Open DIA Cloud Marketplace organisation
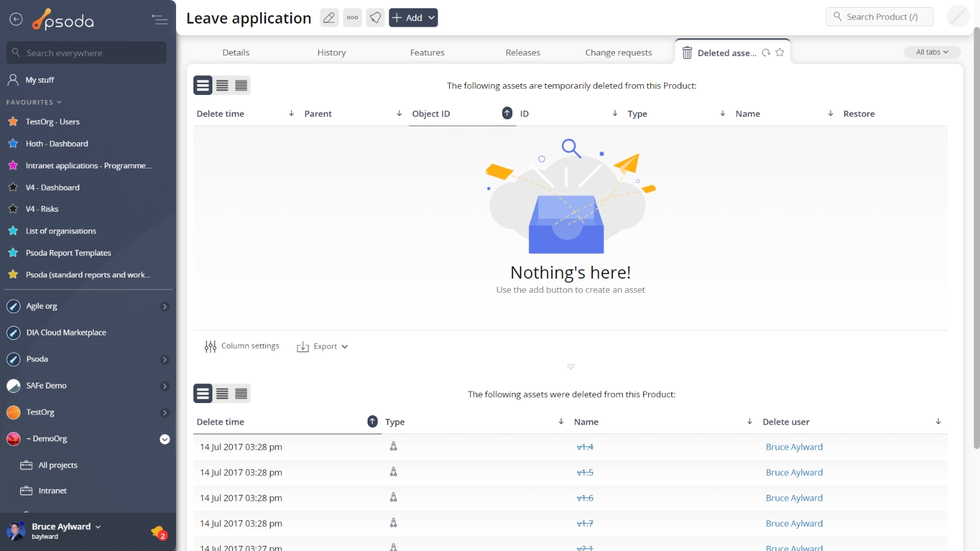This screenshot has height=551, width=980. click(x=66, y=333)
